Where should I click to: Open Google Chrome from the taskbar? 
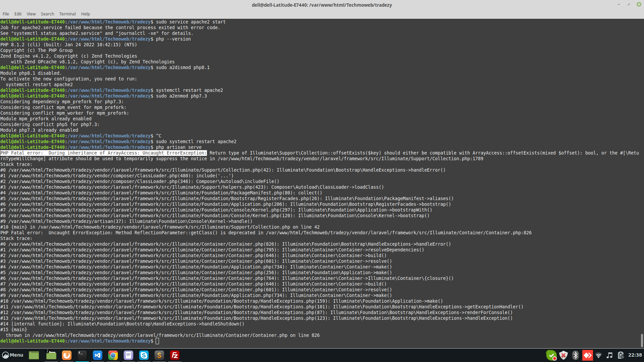pos(113,355)
